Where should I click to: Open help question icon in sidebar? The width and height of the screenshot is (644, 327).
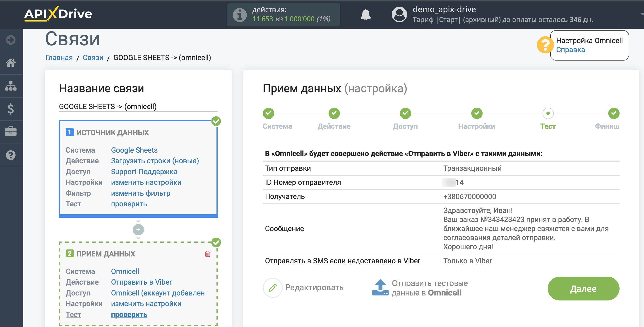[11, 155]
